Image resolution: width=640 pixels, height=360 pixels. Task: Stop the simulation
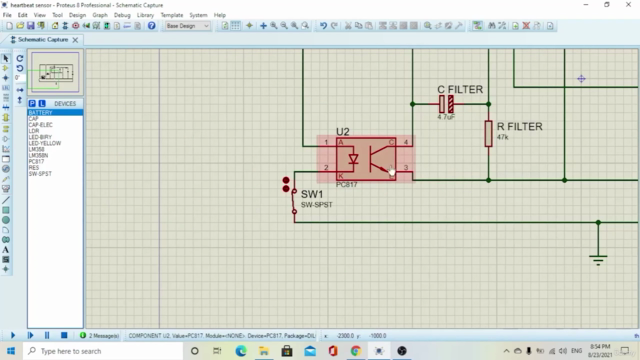[x=64, y=336]
